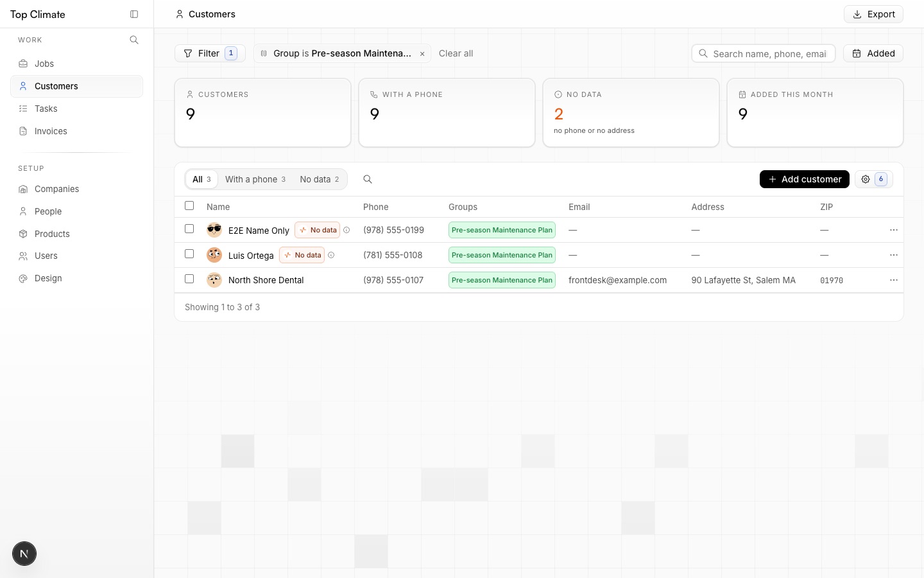
Task: Click the table search magnifier icon
Action: click(368, 179)
